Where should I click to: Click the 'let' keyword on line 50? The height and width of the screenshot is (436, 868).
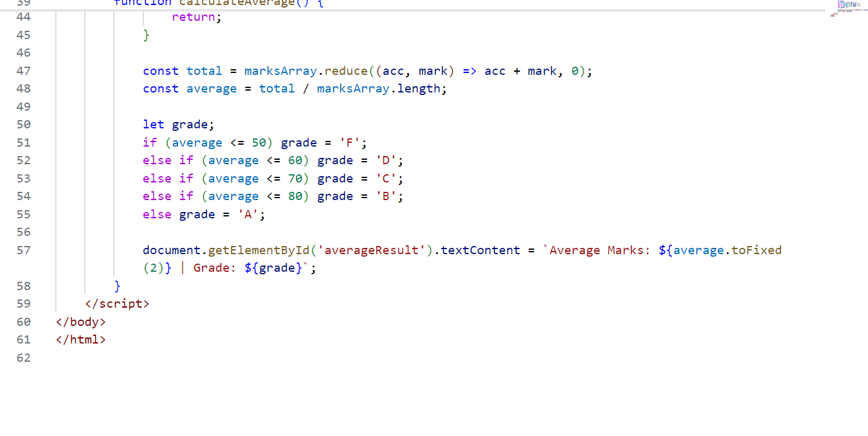tap(154, 125)
